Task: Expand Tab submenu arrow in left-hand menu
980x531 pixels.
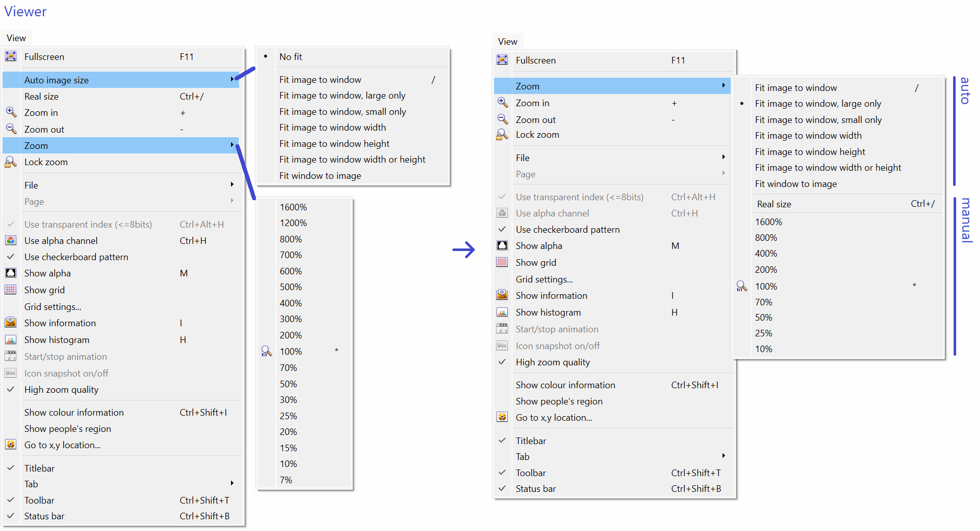Action: click(232, 483)
